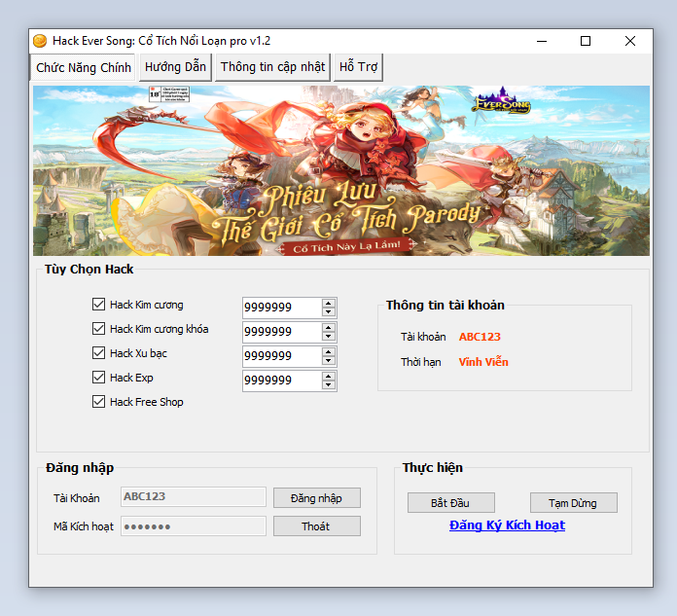Viewport: 677px width, 616px height.
Task: Open the Thông tin cập nhật tab
Action: 272,67
